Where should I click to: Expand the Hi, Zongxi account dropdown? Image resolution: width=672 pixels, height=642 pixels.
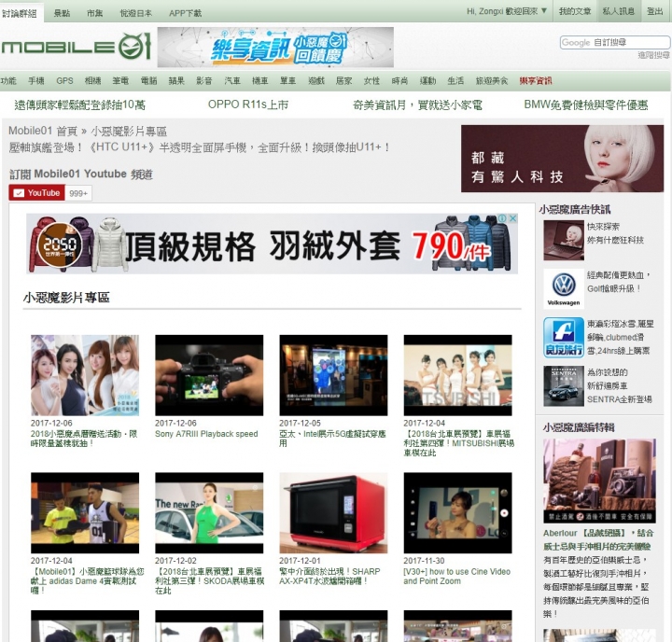click(x=507, y=11)
